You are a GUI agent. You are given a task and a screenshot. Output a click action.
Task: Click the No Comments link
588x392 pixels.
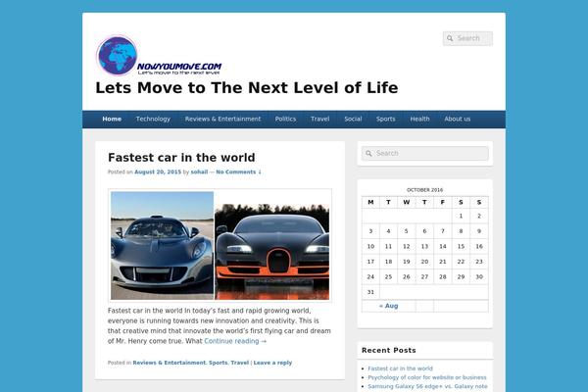coord(238,172)
